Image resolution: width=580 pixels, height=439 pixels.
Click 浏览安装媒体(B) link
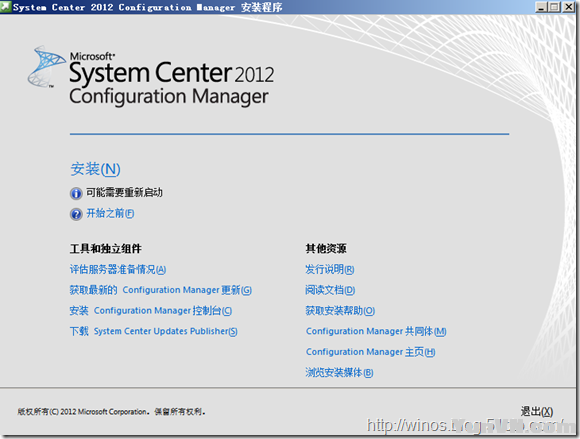point(339,372)
